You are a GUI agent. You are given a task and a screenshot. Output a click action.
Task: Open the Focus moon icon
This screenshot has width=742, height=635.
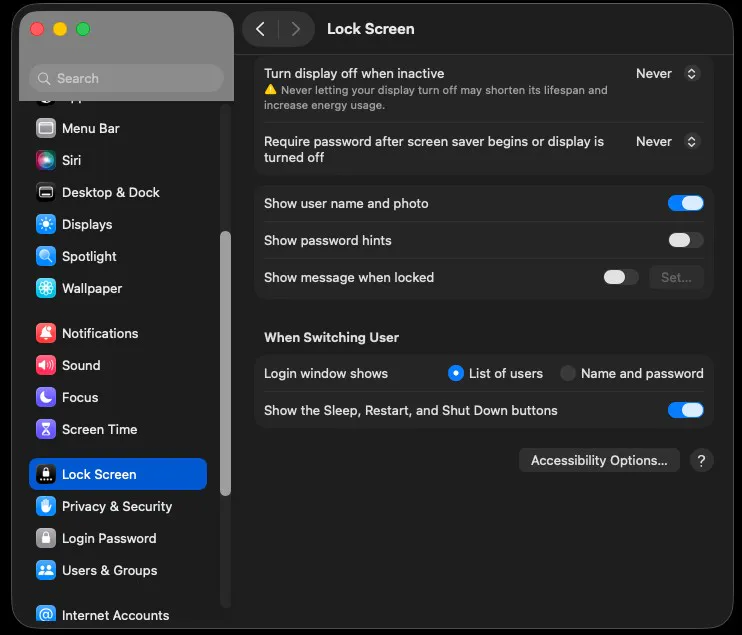(x=45, y=397)
